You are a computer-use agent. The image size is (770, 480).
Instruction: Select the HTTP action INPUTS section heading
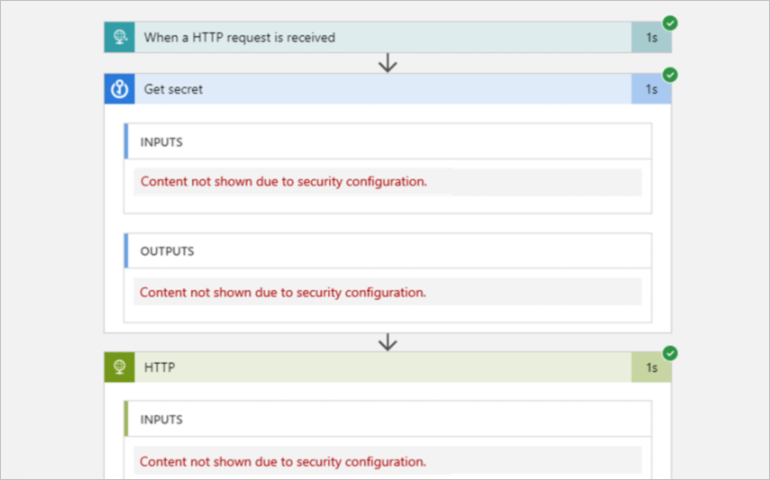point(162,420)
